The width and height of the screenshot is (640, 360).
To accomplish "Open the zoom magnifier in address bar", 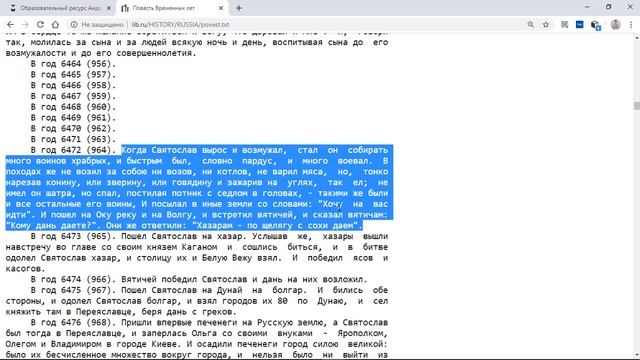I will click(x=530, y=24).
